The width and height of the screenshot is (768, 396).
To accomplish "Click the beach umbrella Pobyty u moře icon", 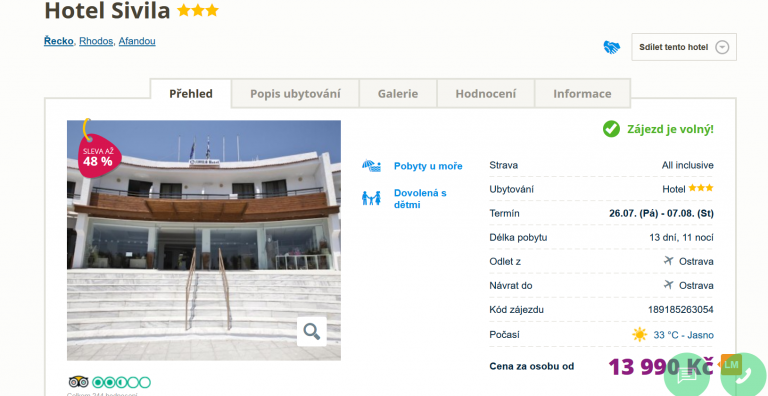I will [x=371, y=166].
